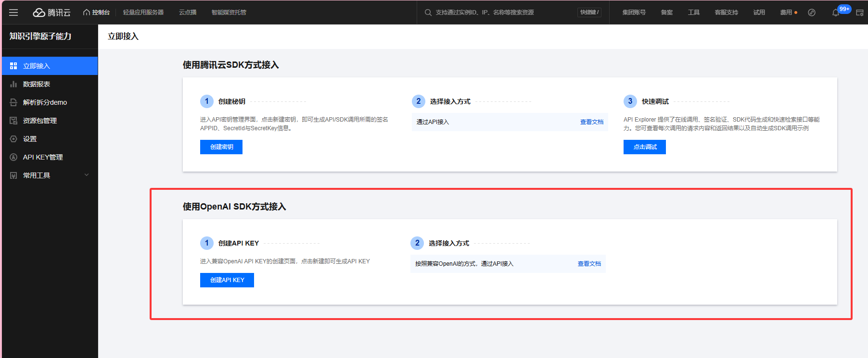868x358 pixels.
Task: Click the search magnifier icon
Action: pos(428,12)
